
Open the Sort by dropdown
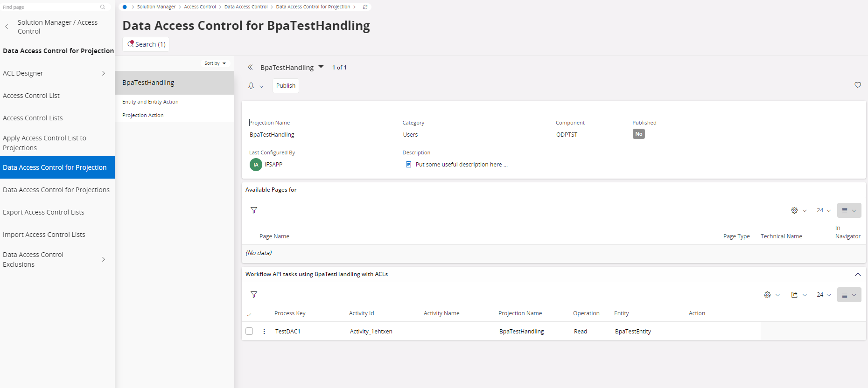tap(215, 63)
